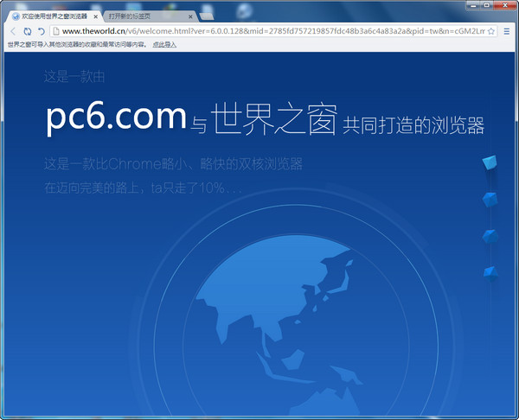This screenshot has height=420, width=519.
Task: Click the globe illustration on the page
Action: (x=296, y=326)
